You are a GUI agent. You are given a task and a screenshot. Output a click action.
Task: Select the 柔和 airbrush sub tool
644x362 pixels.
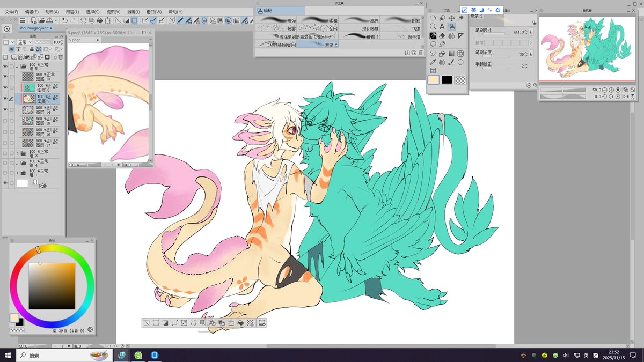click(317, 19)
